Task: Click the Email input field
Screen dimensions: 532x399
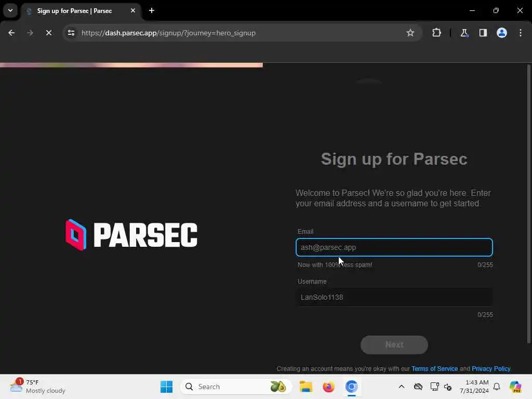Action: coord(394,247)
